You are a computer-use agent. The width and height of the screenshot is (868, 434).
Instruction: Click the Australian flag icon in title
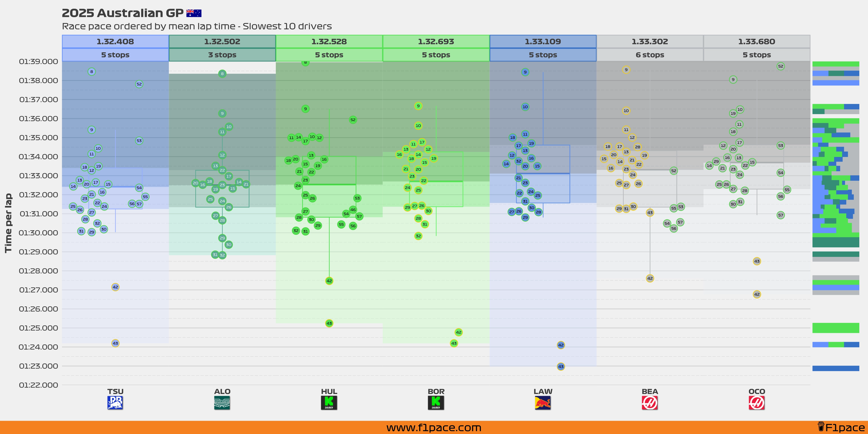(194, 13)
